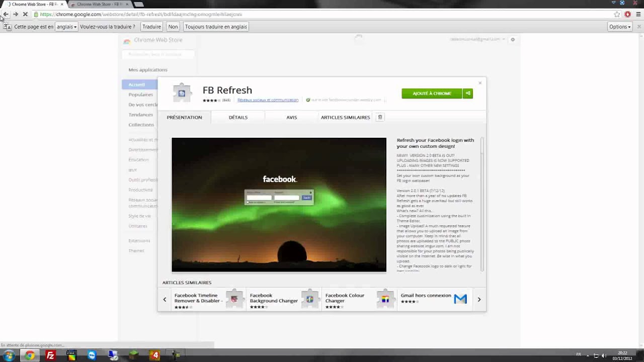Show next similar articles with right arrow
The width and height of the screenshot is (644, 362).
(479, 300)
